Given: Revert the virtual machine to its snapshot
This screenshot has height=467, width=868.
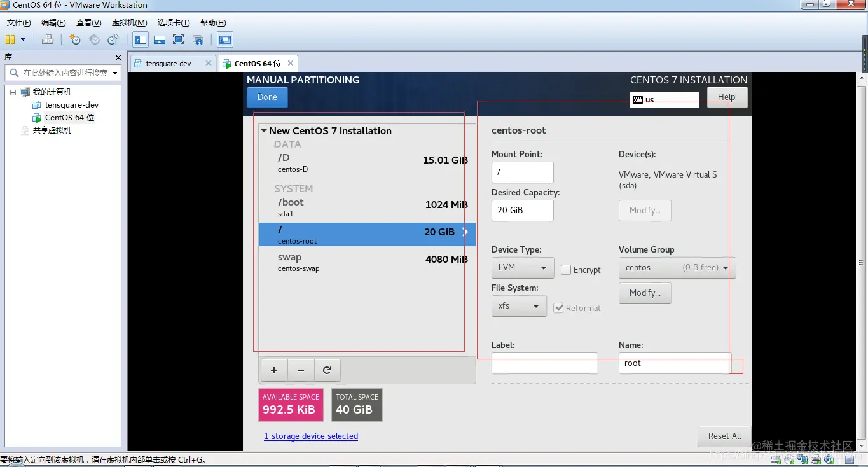Looking at the screenshot, I should [x=94, y=39].
